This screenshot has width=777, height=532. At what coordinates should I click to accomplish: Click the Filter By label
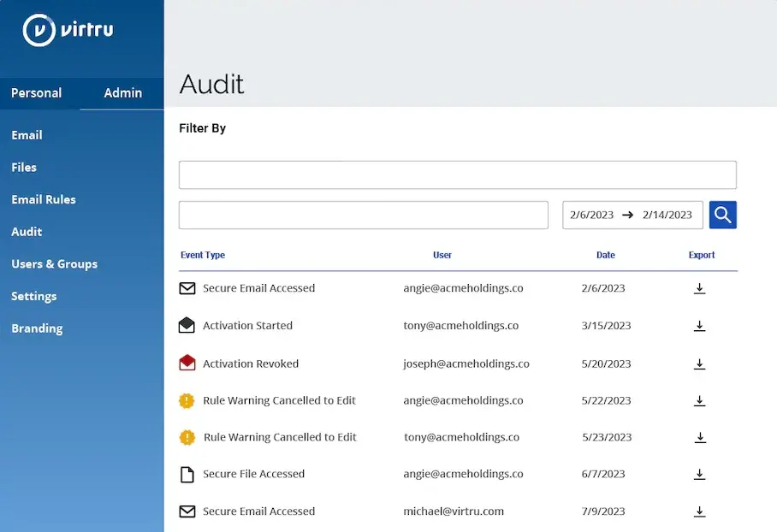[x=202, y=128]
